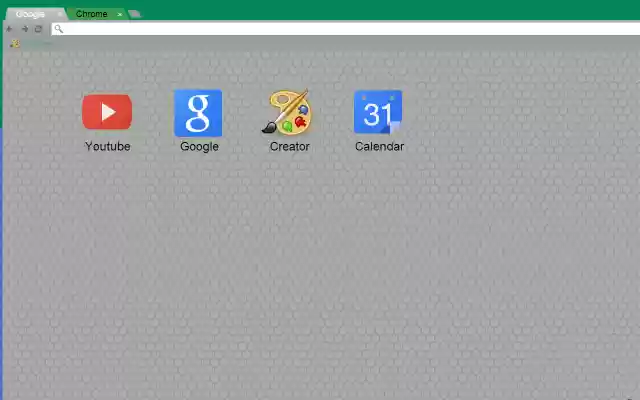
Task: Click the Calendar label text
Action: click(x=379, y=147)
